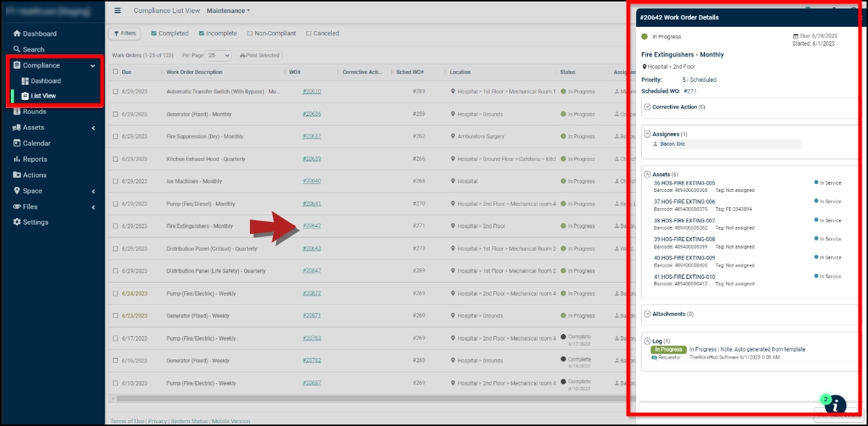Screen dimensions: 868x426
Task: Enable the Non-Compliant checkbox
Action: click(250, 33)
